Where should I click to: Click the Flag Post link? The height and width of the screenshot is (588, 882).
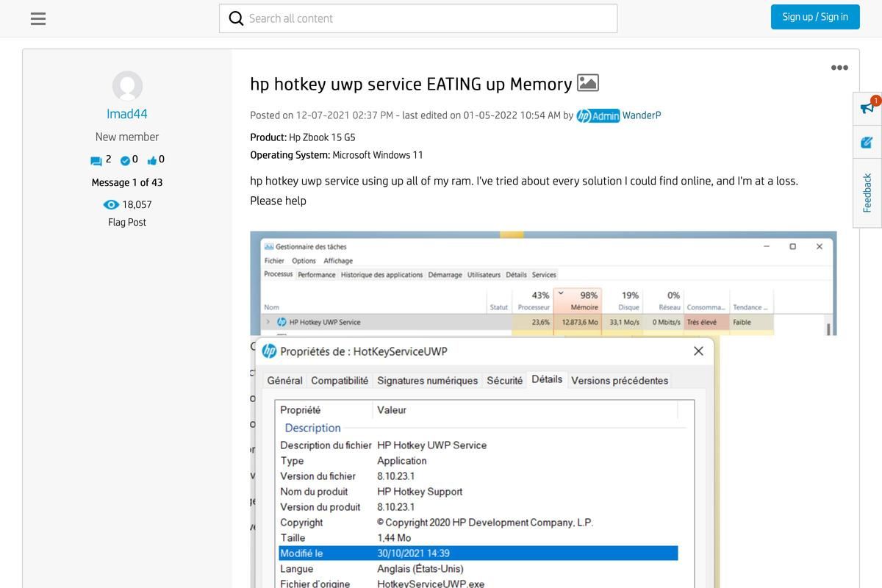[127, 222]
